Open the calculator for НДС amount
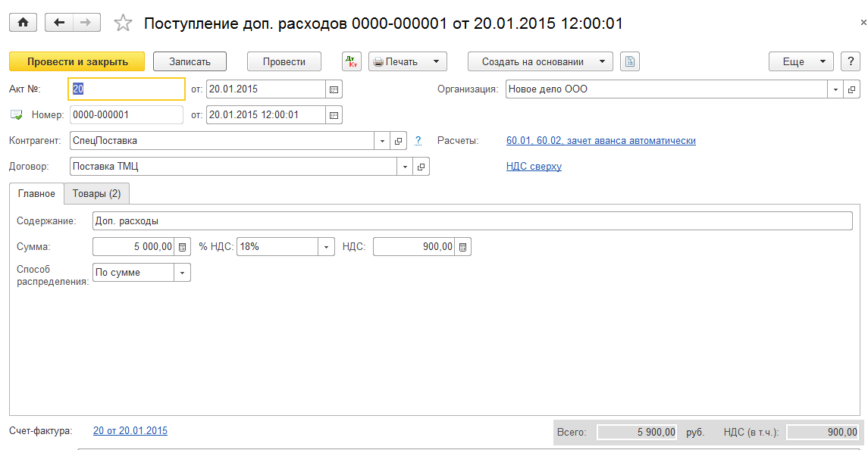This screenshot has width=868, height=450. 462,247
